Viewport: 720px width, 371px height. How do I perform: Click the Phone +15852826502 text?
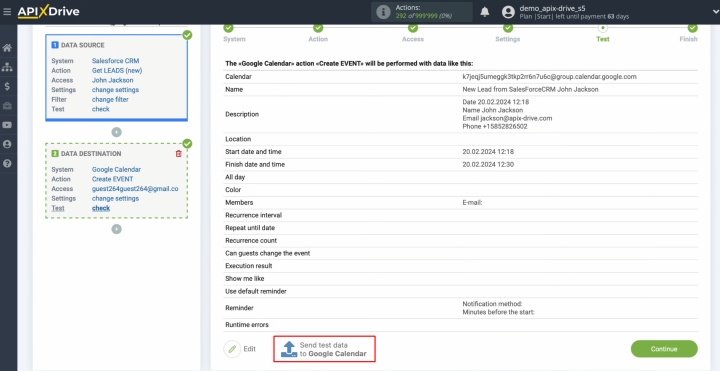coord(495,126)
